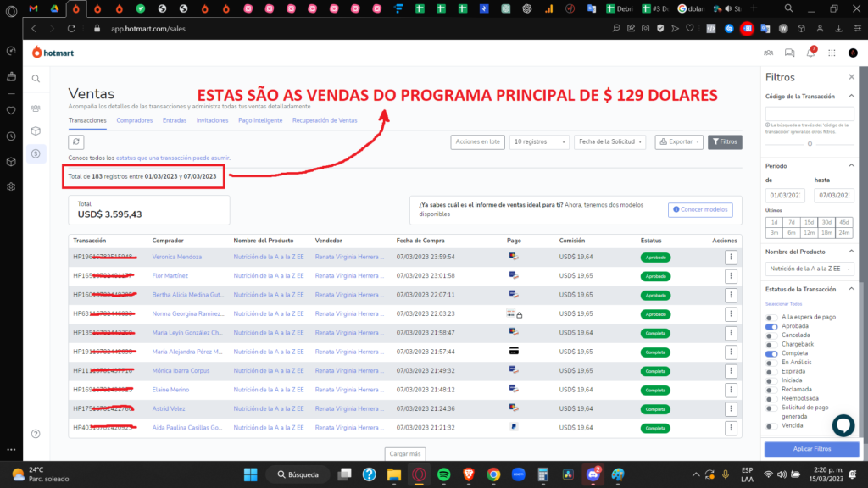Select the 30d period shortcut
This screenshot has width=868, height=488.
[x=826, y=223]
